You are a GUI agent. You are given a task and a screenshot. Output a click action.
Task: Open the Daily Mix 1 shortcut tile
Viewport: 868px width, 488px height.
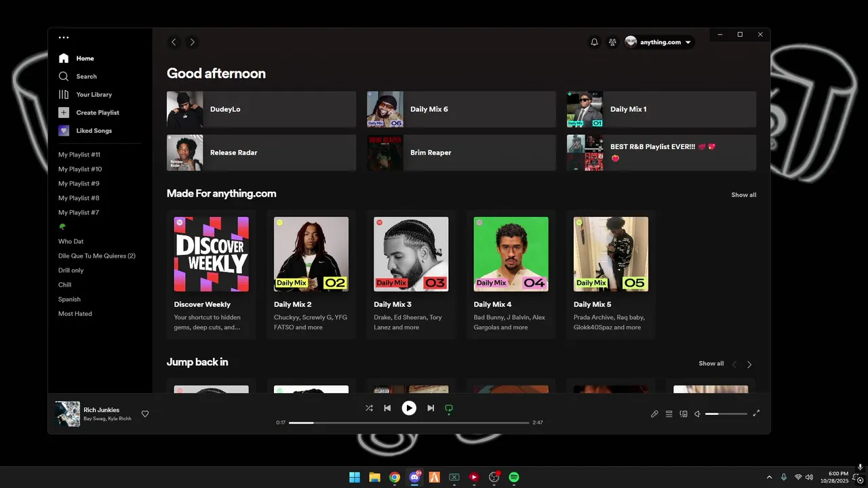(661, 109)
